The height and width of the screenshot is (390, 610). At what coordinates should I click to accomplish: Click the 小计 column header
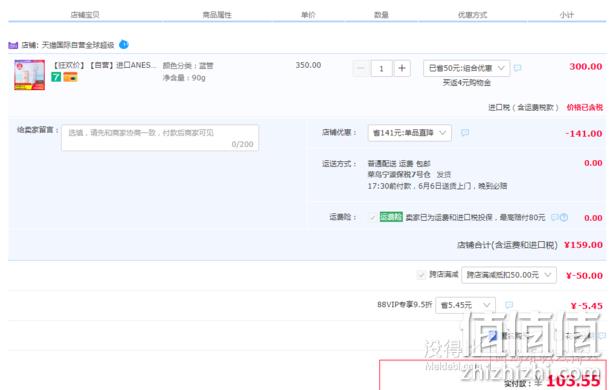[x=567, y=15]
